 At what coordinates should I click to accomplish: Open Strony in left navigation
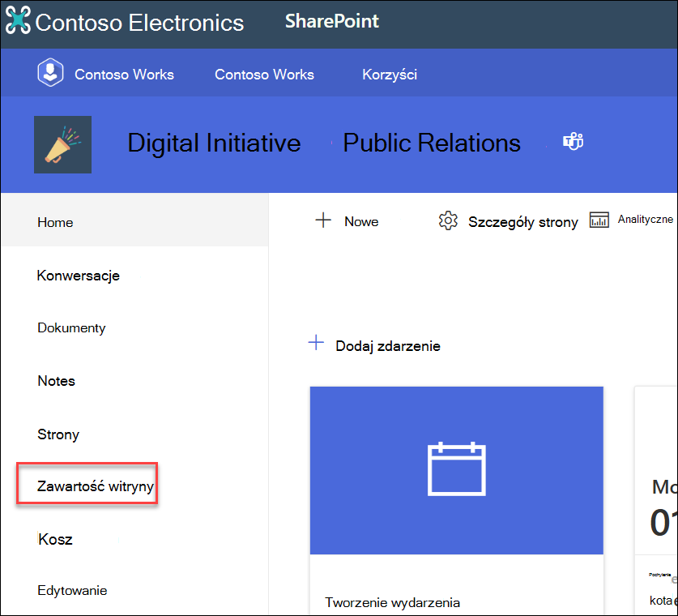(x=58, y=434)
